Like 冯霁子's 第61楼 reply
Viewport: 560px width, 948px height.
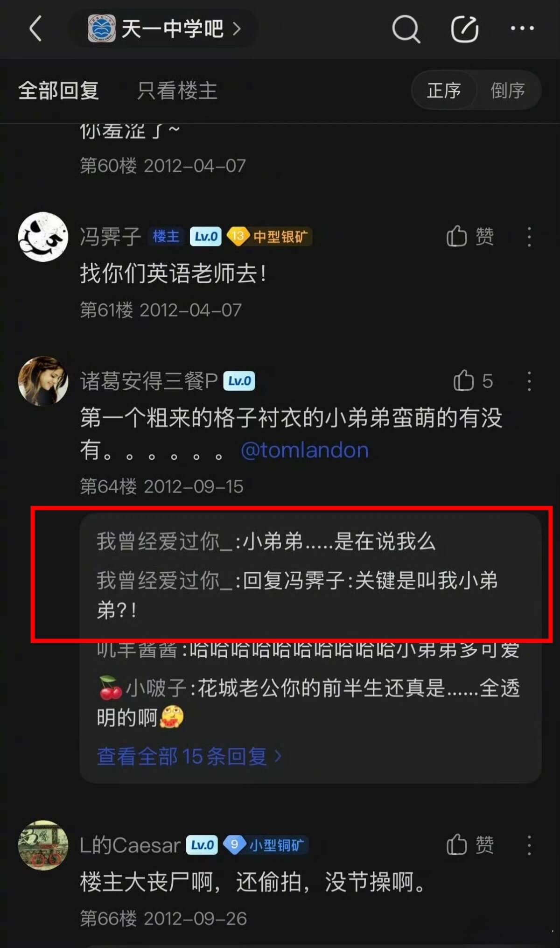point(470,236)
